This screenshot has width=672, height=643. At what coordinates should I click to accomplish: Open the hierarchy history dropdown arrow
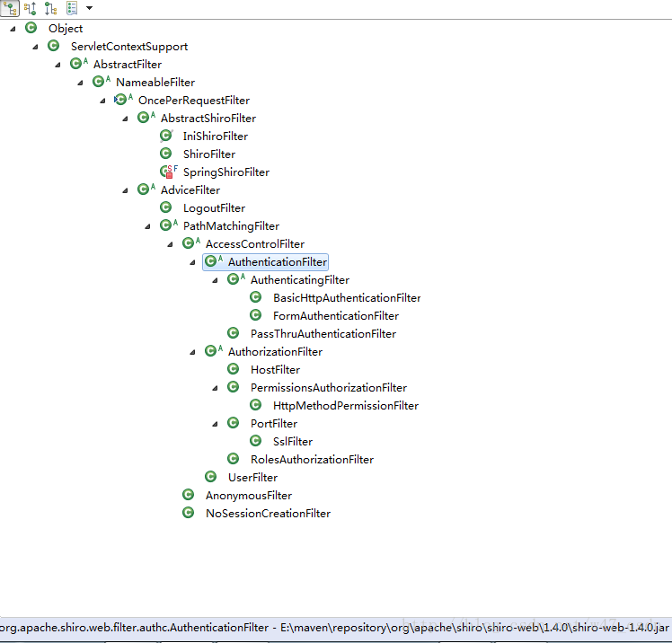(x=89, y=8)
